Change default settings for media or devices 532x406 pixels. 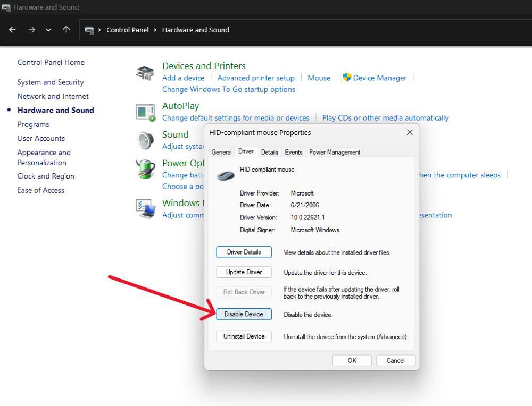tap(236, 118)
